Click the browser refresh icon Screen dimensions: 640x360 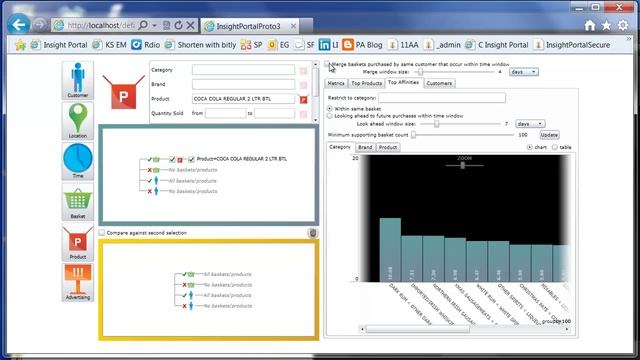(x=178, y=25)
